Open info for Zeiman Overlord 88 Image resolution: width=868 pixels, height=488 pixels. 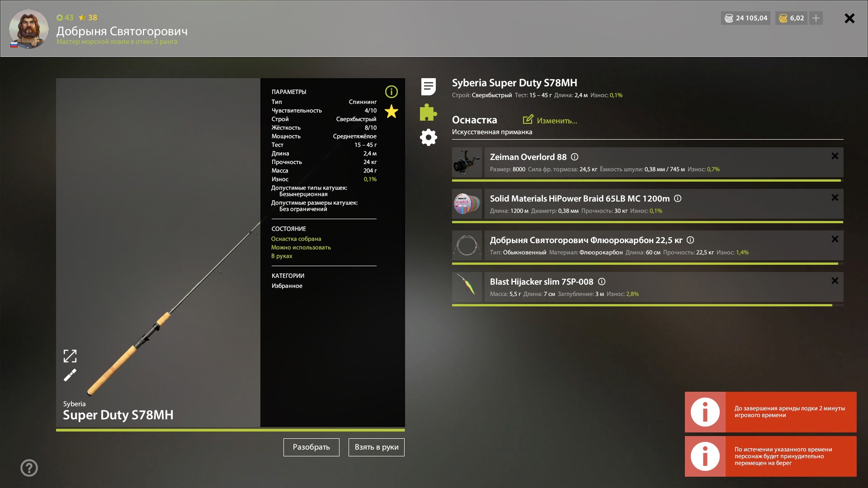[575, 157]
